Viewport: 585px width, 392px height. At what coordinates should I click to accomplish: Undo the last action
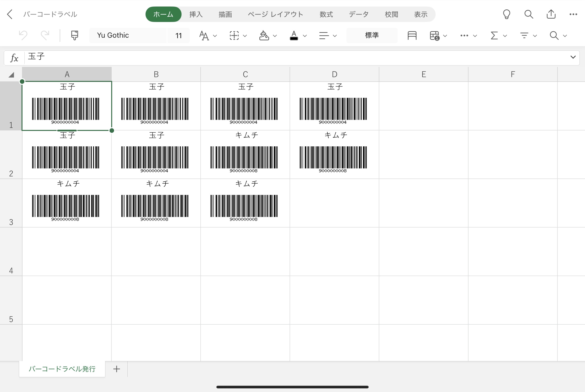point(23,35)
